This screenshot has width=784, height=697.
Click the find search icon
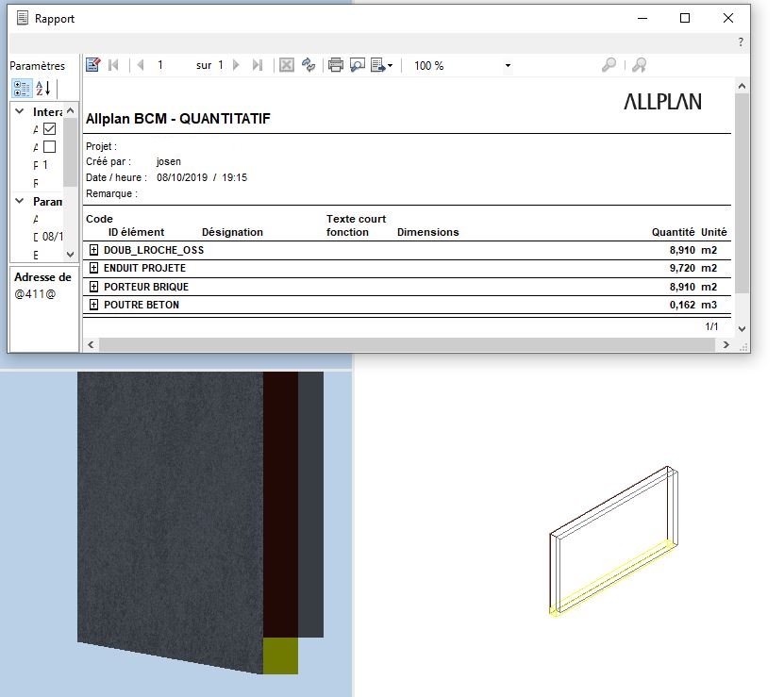[x=609, y=65]
